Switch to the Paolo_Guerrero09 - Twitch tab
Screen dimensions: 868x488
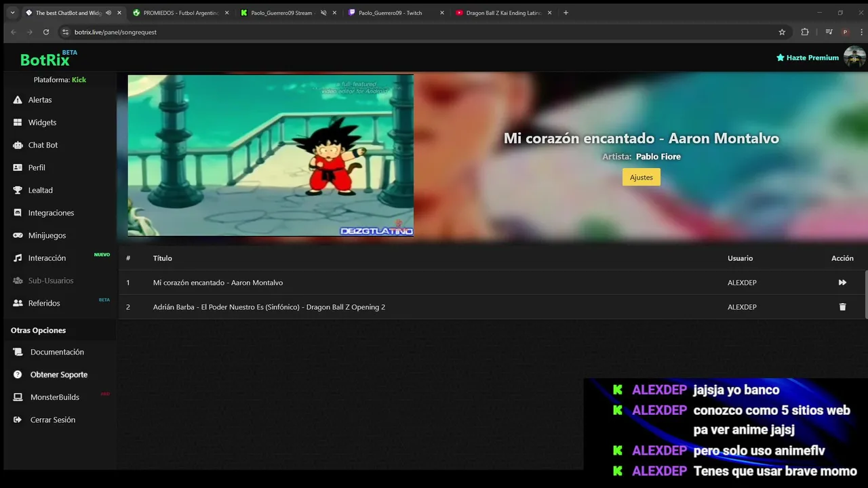pyautogui.click(x=390, y=13)
